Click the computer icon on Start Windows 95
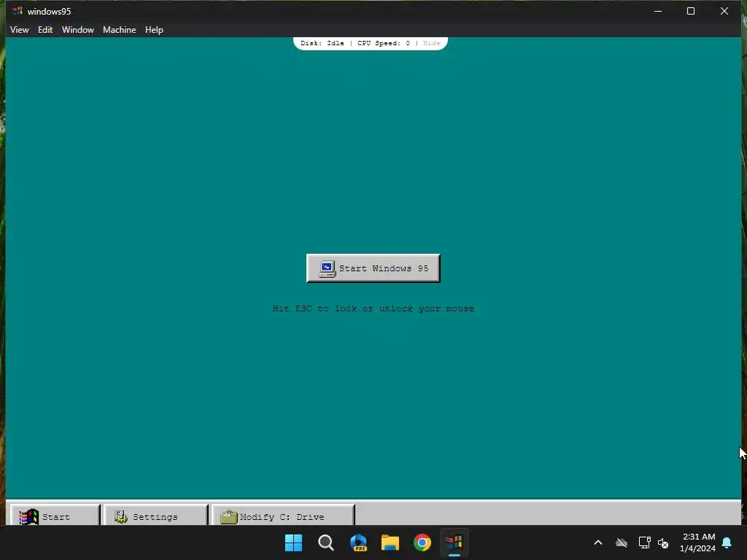Screen dimensions: 747x560 (328, 268)
